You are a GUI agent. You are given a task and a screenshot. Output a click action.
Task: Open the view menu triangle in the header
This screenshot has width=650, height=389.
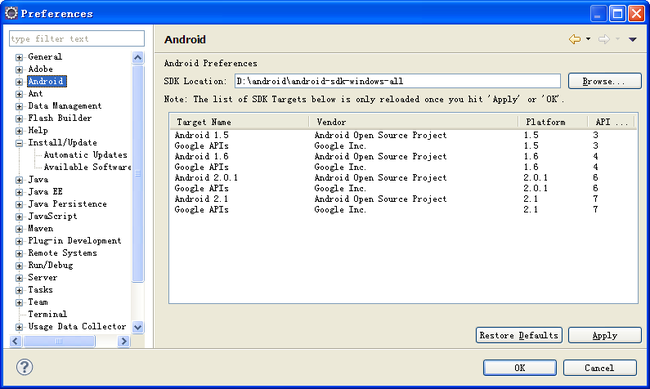633,39
